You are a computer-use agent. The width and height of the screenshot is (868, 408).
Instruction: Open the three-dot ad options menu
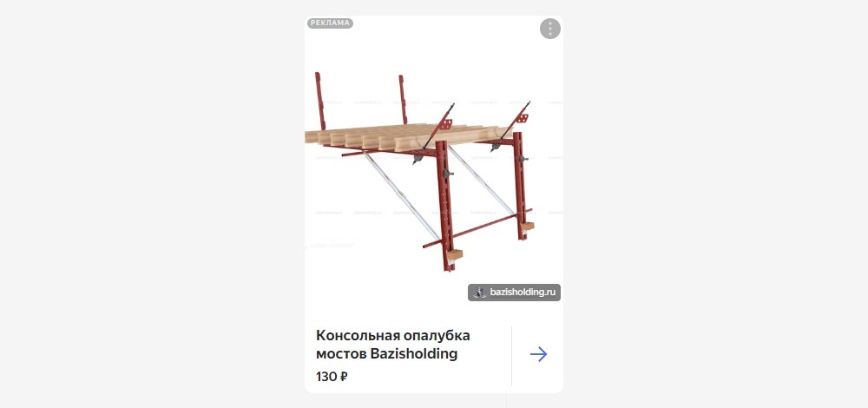pos(549,29)
